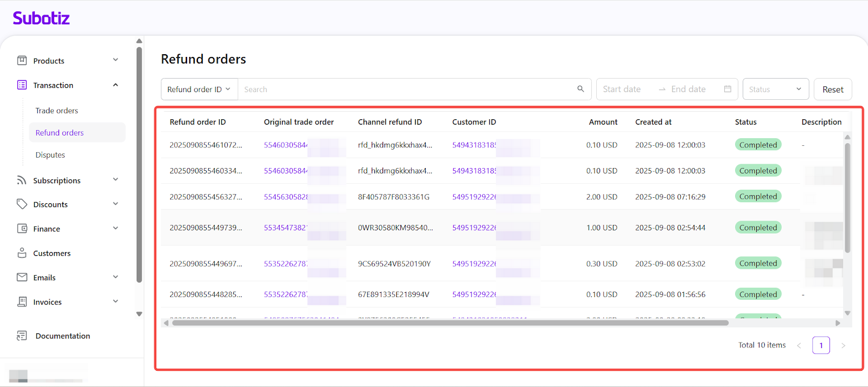This screenshot has width=868, height=387.
Task: Click the Discounts tag icon
Action: [22, 204]
